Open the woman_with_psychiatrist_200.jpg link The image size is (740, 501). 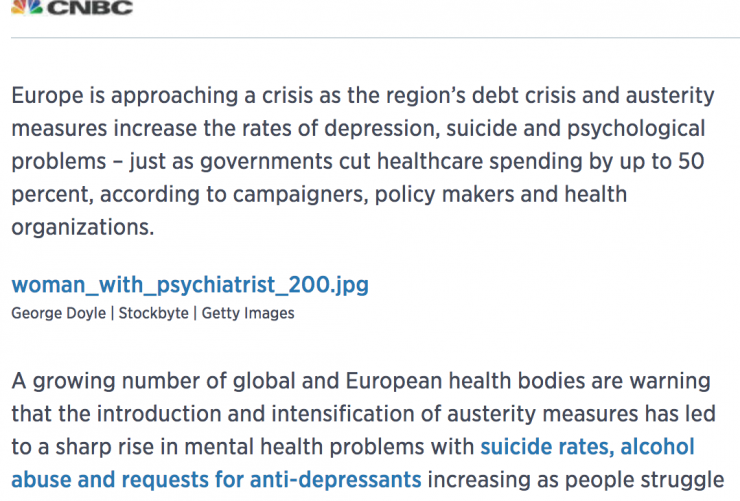190,285
